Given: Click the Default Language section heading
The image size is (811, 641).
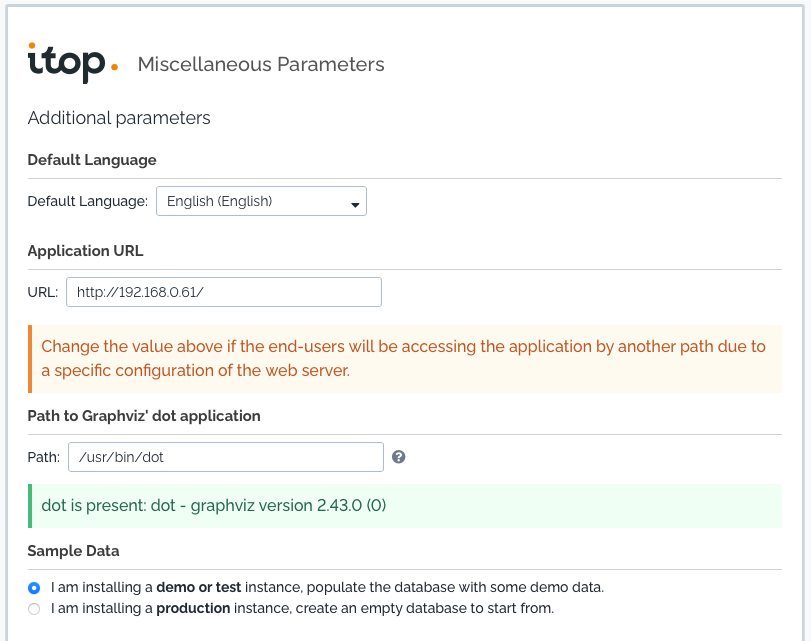Looking at the screenshot, I should point(92,160).
